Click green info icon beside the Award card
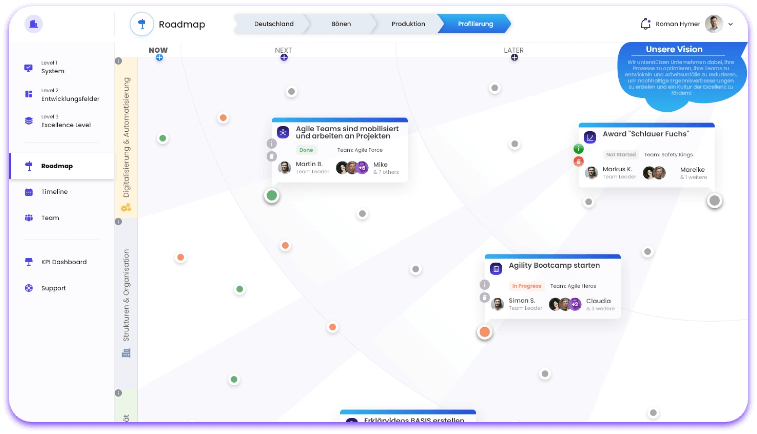 578,149
